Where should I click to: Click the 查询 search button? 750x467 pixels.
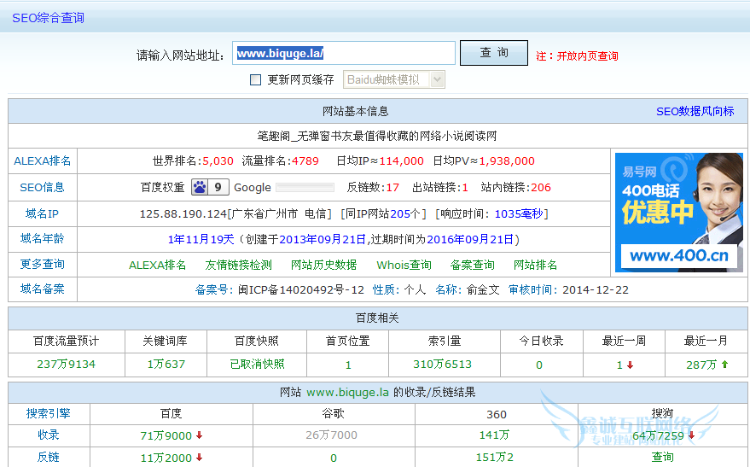[494, 53]
